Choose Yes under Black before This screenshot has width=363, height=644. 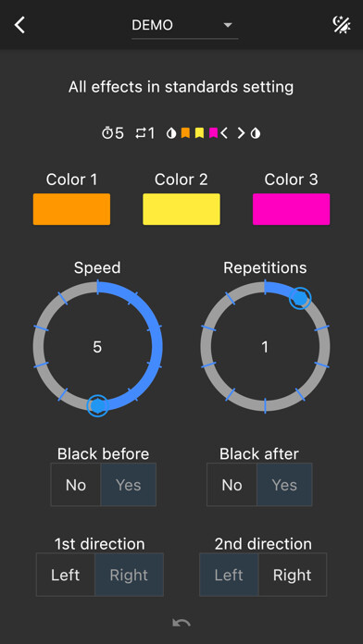click(129, 485)
